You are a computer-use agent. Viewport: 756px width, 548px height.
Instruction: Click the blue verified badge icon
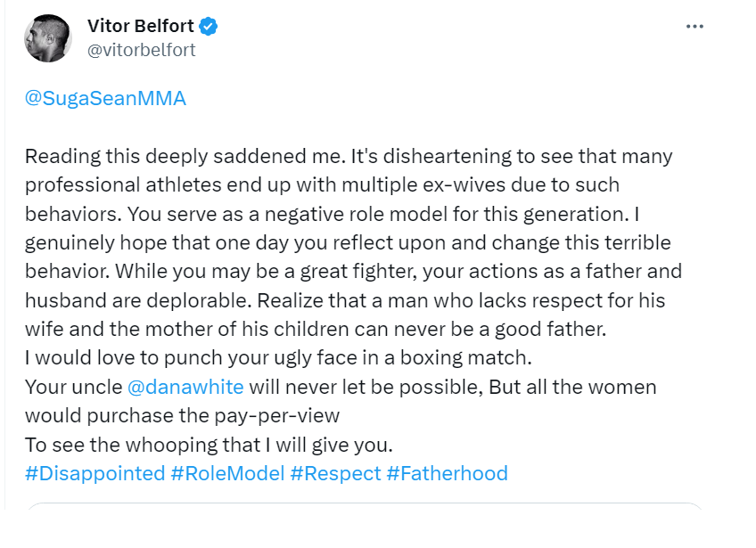[x=209, y=27]
